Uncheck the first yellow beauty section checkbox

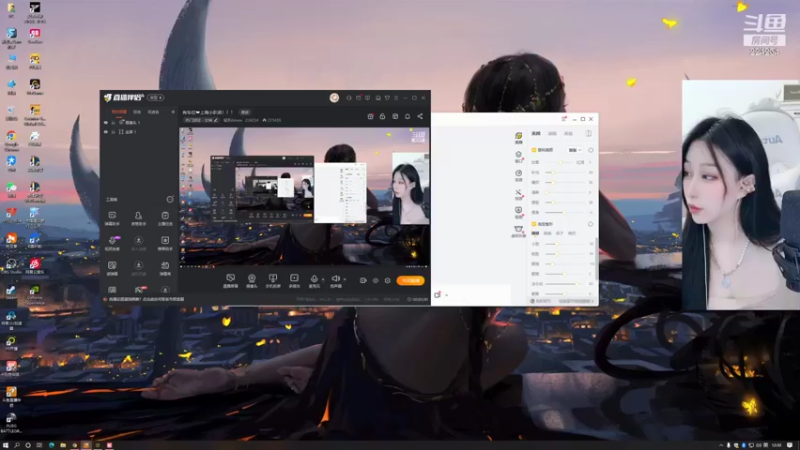(x=534, y=150)
